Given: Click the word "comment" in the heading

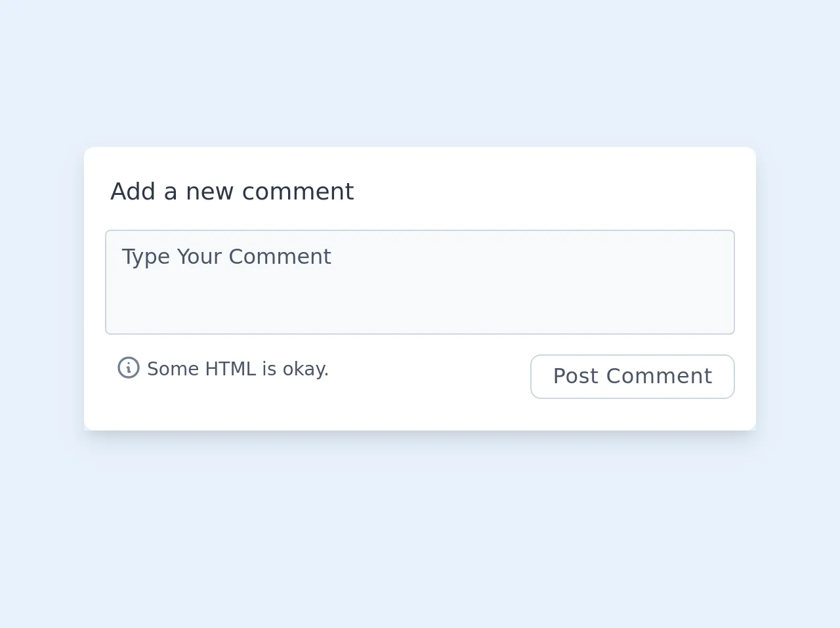Looking at the screenshot, I should coord(298,192).
